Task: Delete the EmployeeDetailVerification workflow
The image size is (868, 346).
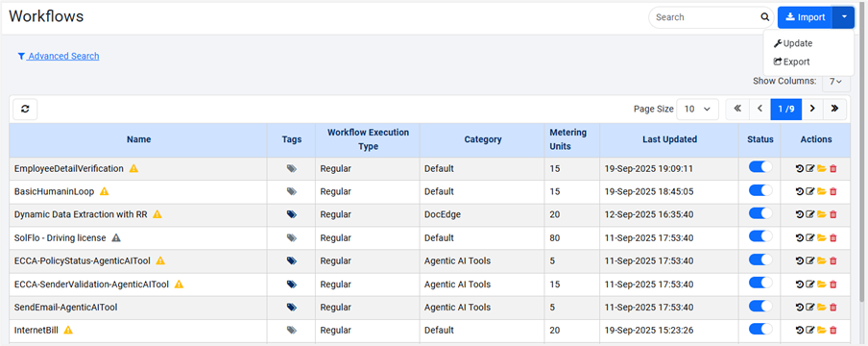Action: pyautogui.click(x=833, y=168)
